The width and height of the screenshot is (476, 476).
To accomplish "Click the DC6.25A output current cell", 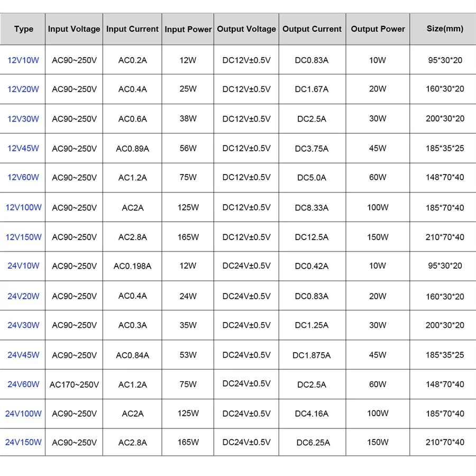I will pos(313,443).
